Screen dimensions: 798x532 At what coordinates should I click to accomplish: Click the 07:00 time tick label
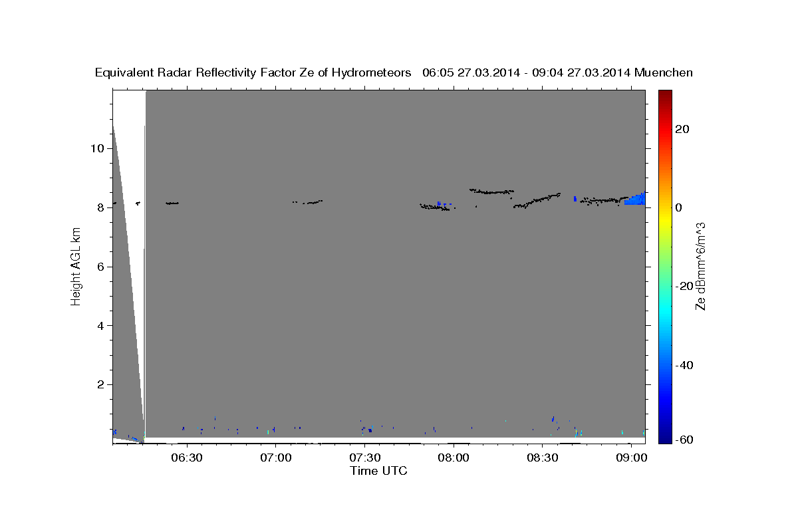tap(275, 458)
